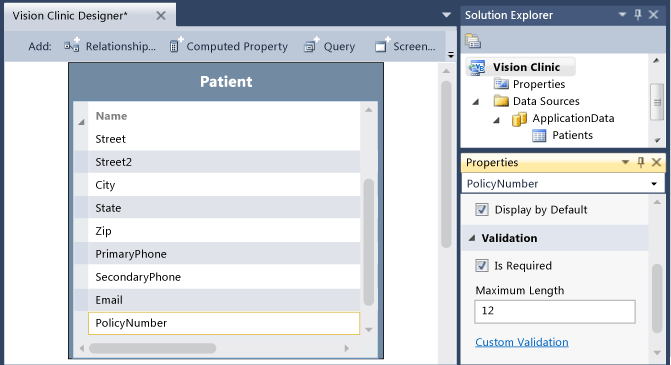Click the Add Relationship icon
The width and height of the screenshot is (671, 365).
pos(72,45)
